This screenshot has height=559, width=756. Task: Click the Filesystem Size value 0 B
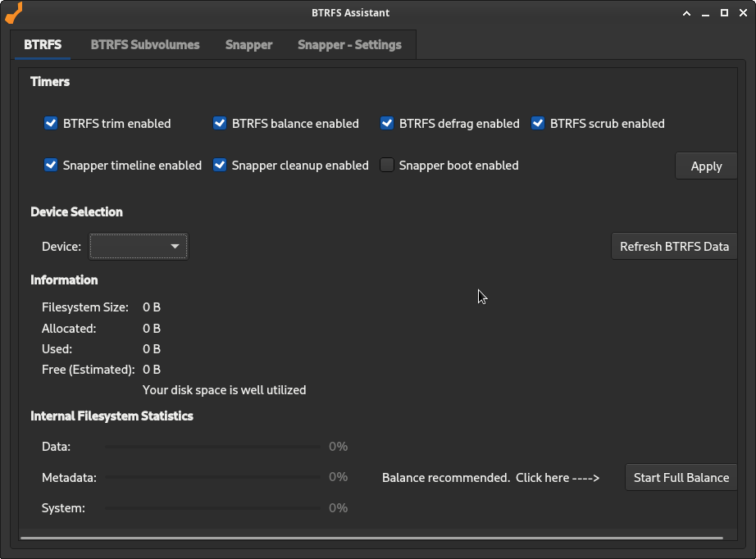tap(152, 307)
